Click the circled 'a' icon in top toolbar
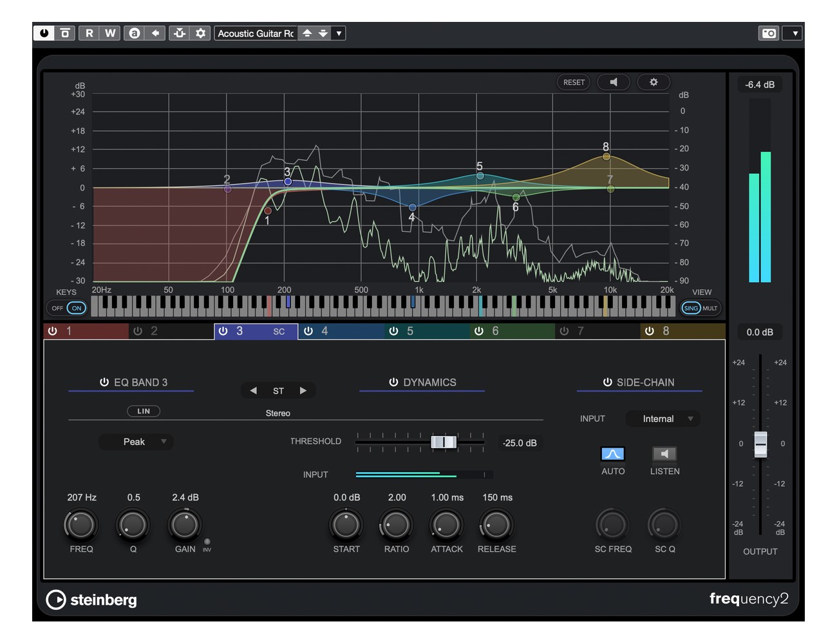The height and width of the screenshot is (644, 837). [134, 33]
